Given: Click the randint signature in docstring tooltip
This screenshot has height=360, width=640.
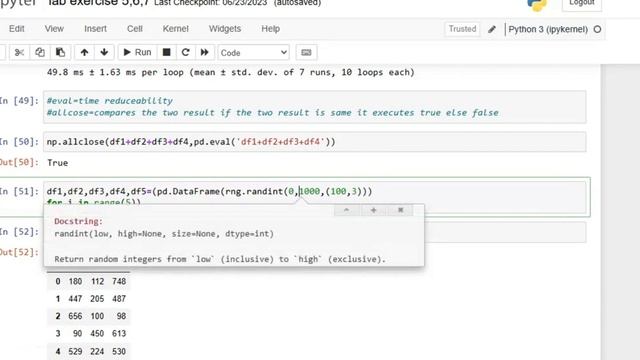Looking at the screenshot, I should coord(164,234).
